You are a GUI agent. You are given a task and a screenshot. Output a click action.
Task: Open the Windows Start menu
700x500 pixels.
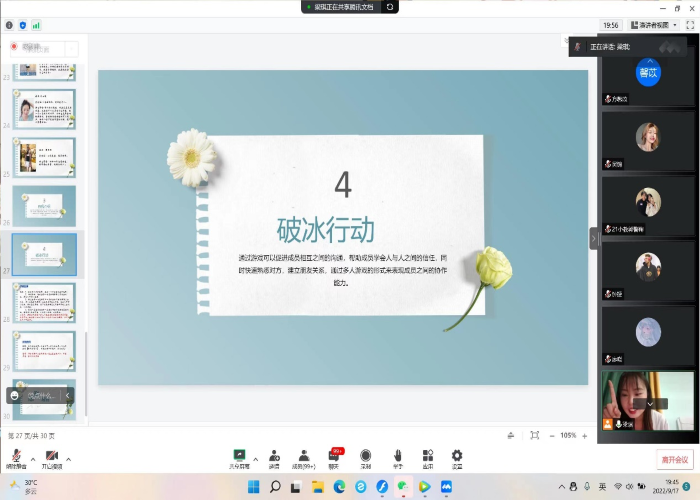pyautogui.click(x=252, y=486)
